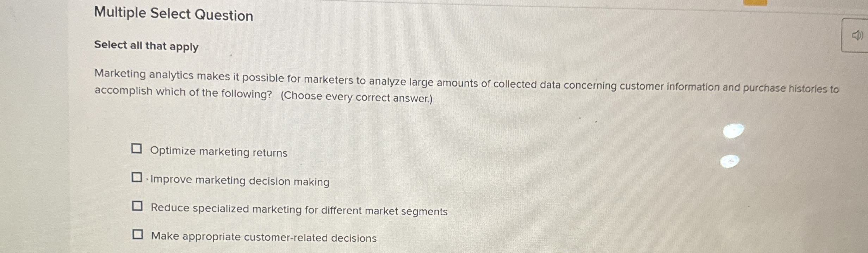Click the Select all that apply label
The image size is (868, 253).
[145, 46]
